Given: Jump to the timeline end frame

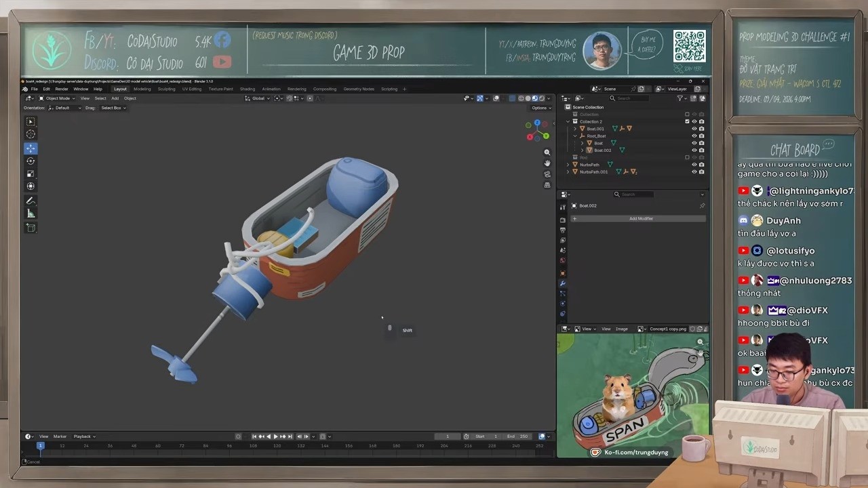Looking at the screenshot, I should (x=292, y=436).
